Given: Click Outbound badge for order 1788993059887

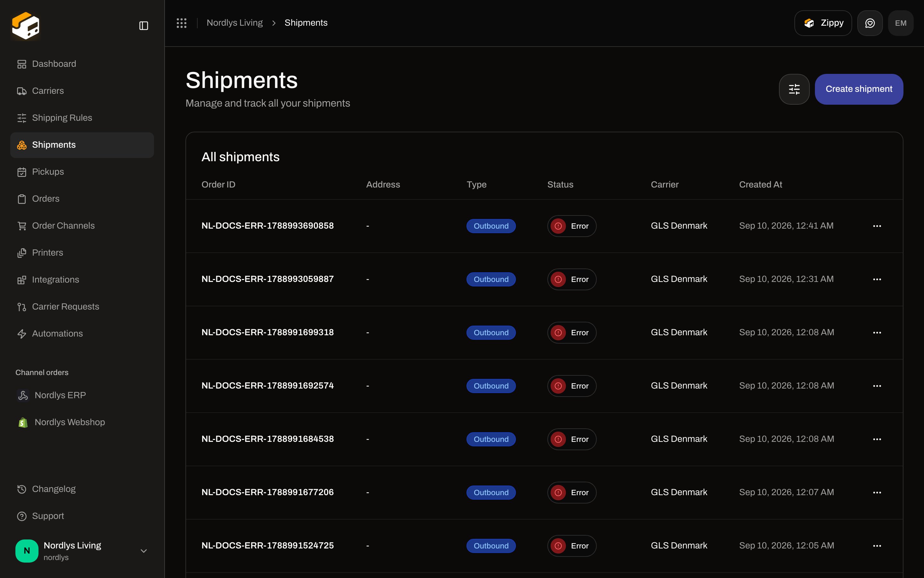Looking at the screenshot, I should click(491, 279).
